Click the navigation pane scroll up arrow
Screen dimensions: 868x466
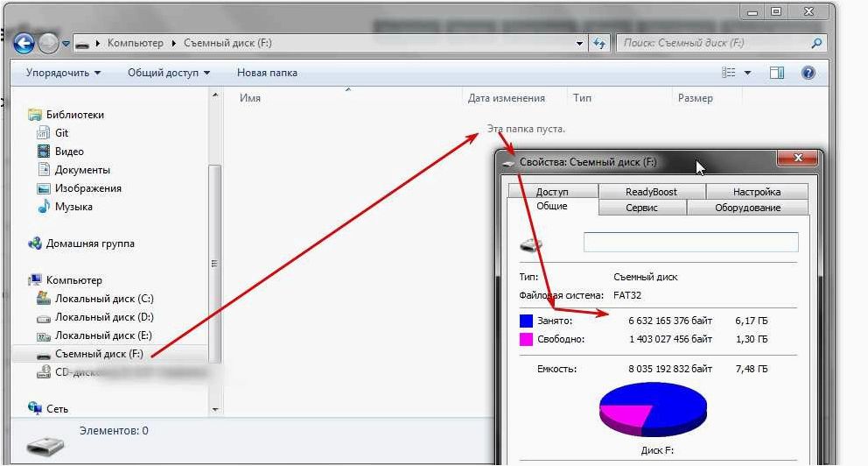pos(214,95)
